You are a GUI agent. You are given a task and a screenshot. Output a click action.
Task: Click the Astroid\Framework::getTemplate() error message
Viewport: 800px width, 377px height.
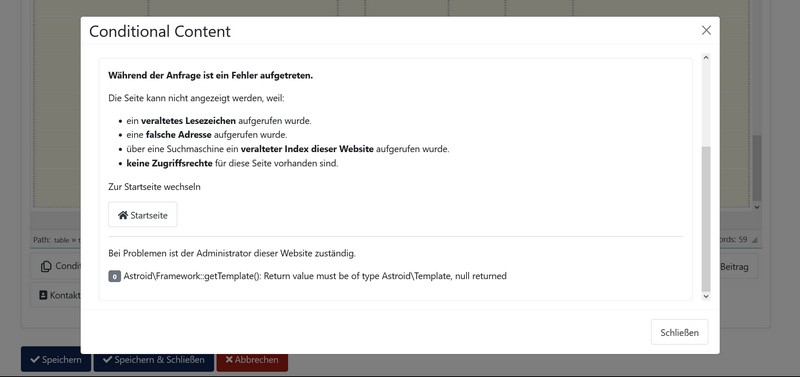(x=315, y=276)
